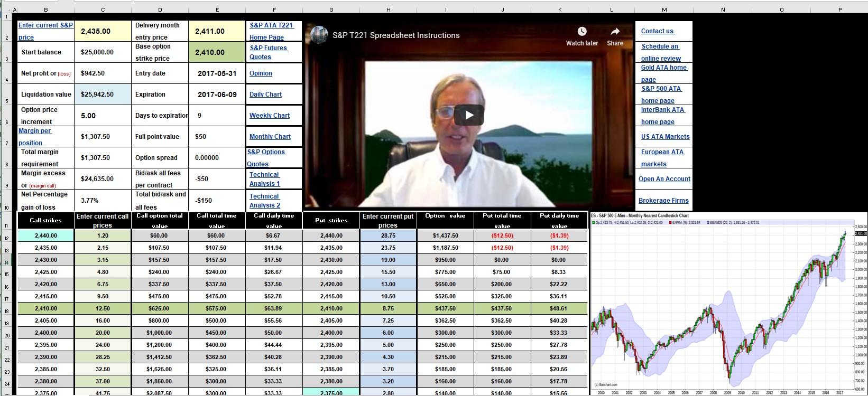The height and width of the screenshot is (396, 868).
Task: Open the Opinion link
Action: 261,73
